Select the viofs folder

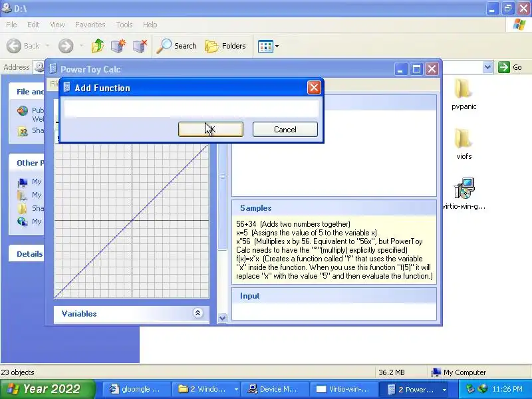click(x=464, y=144)
